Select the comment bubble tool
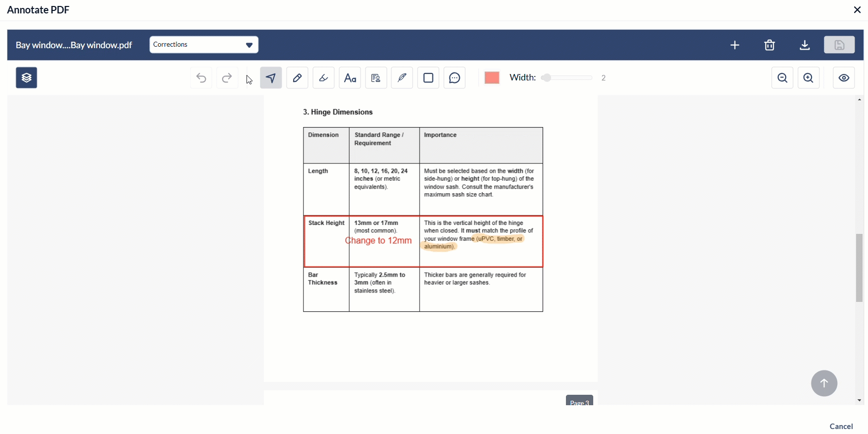The height and width of the screenshot is (434, 868). [455, 78]
